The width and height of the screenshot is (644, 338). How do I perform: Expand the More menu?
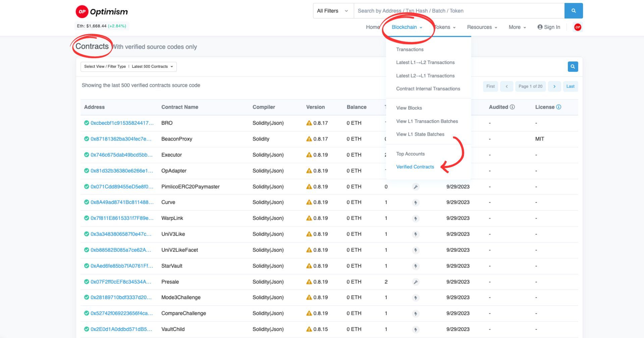point(517,27)
